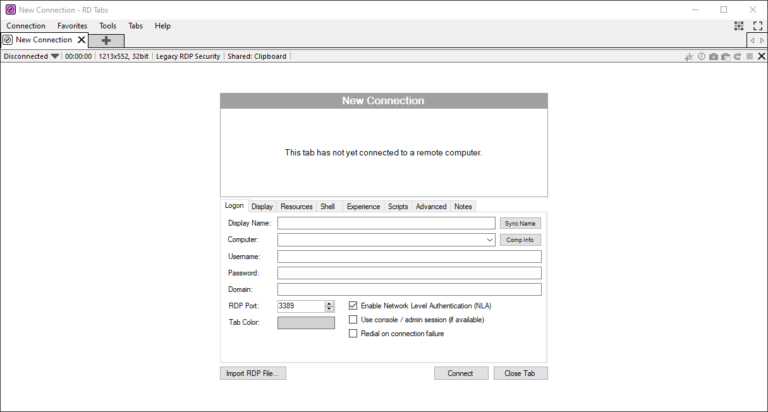Expand the Computer dropdown list
Image resolution: width=768 pixels, height=412 pixels.
(x=489, y=240)
